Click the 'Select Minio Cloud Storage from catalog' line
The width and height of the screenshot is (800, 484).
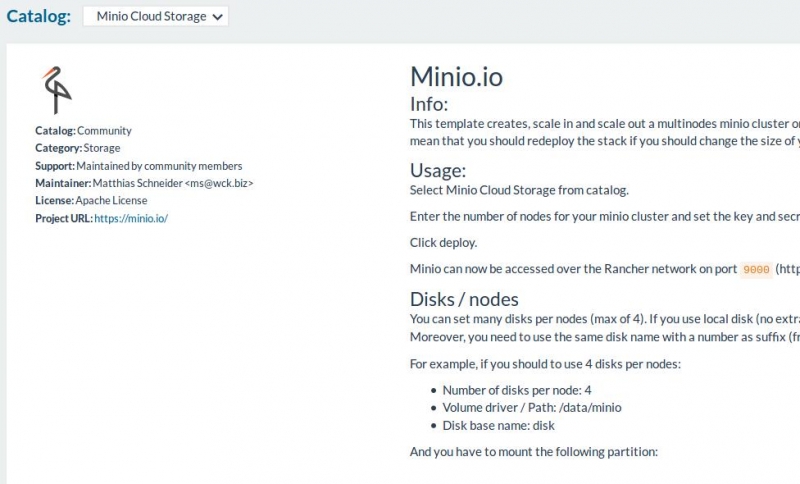[x=519, y=190]
